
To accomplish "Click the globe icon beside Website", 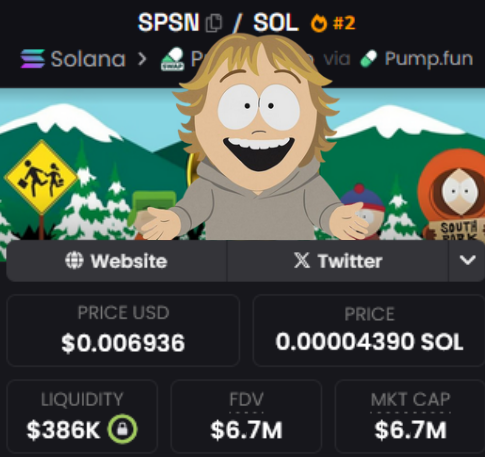I will tap(74, 260).
